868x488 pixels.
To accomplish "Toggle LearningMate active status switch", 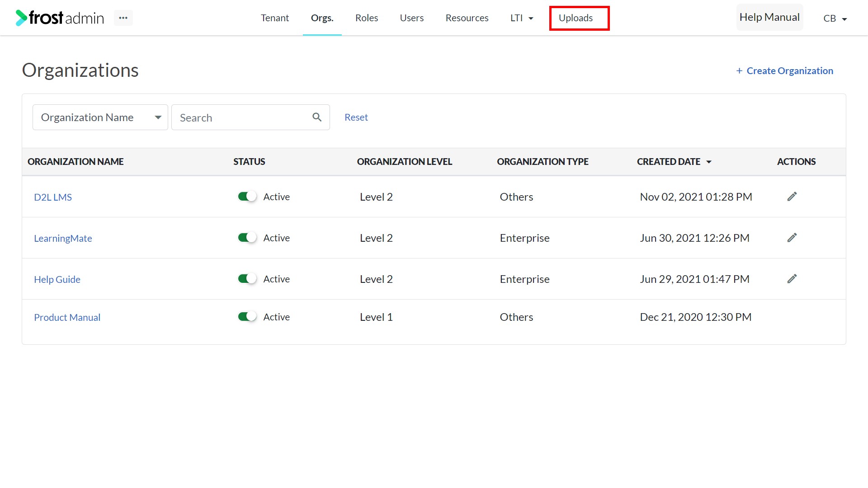I will point(247,238).
